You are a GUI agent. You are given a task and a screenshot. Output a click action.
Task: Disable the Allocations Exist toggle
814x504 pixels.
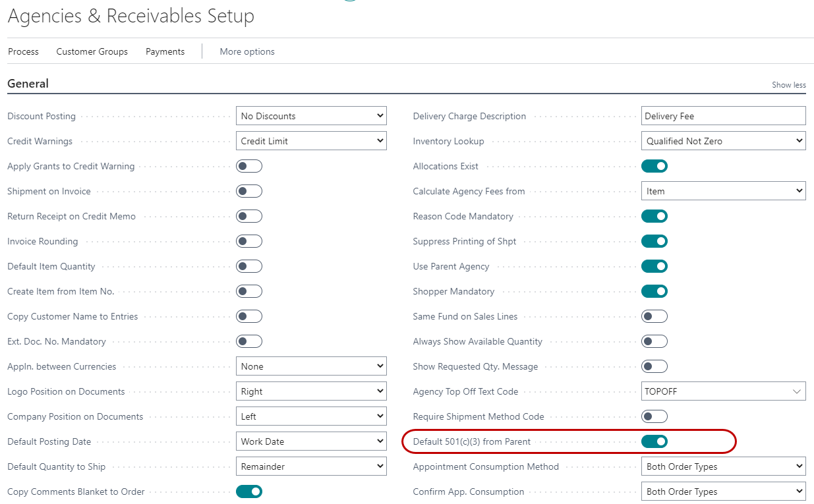[x=654, y=166]
